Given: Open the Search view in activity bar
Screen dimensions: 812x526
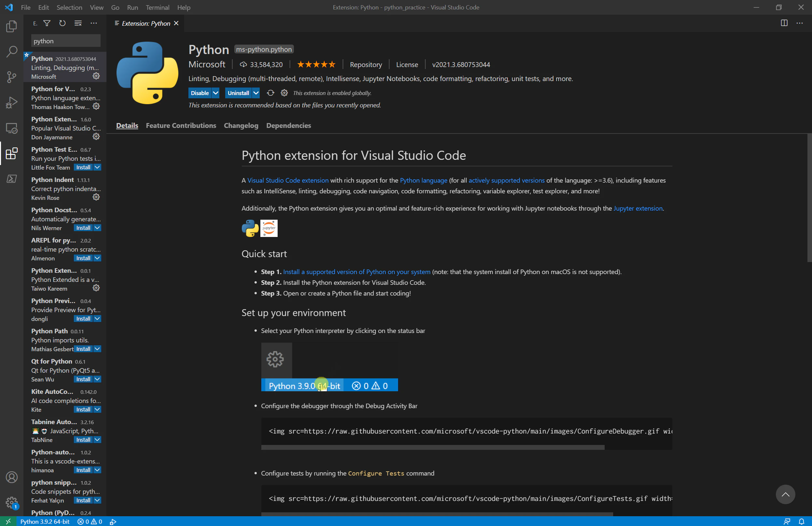Looking at the screenshot, I should (x=12, y=52).
